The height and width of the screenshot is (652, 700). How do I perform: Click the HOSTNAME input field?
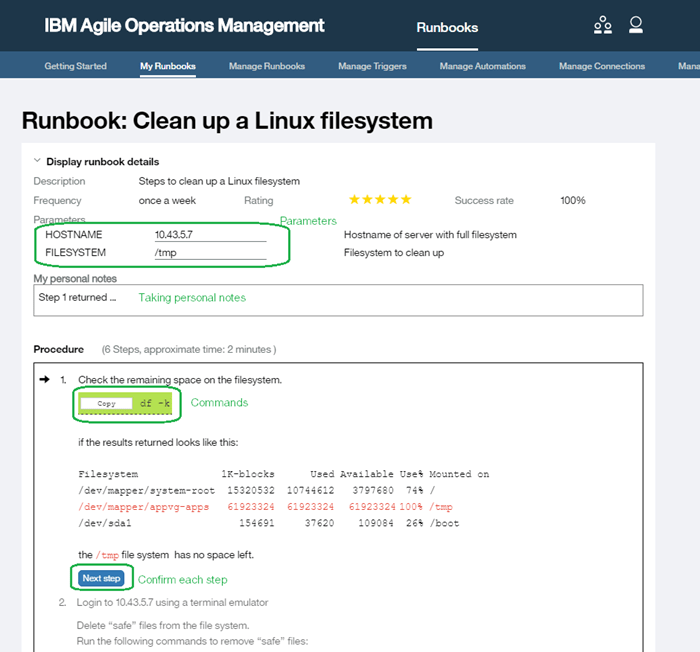210,235
